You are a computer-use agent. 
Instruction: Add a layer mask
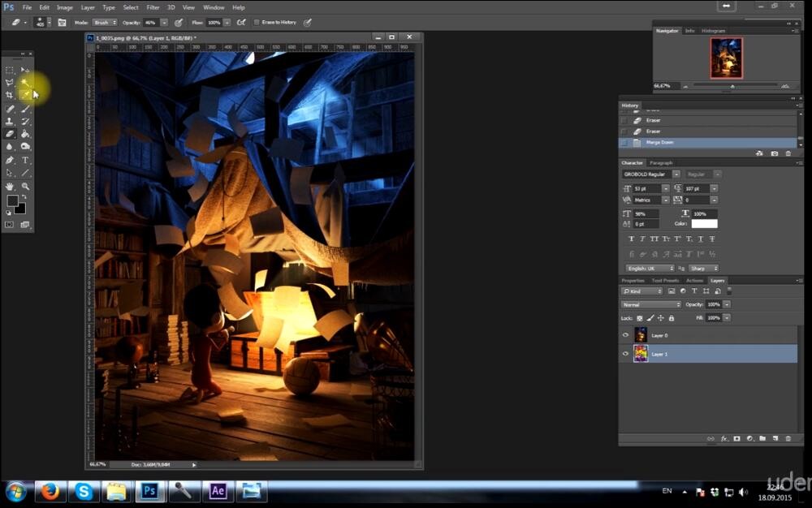coord(737,439)
